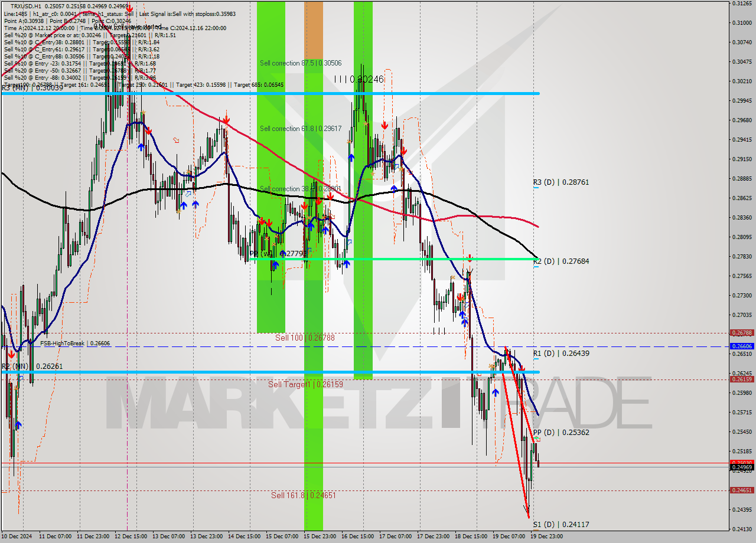Click the 0.27830 price scale value
756x543 pixels.
(742, 257)
